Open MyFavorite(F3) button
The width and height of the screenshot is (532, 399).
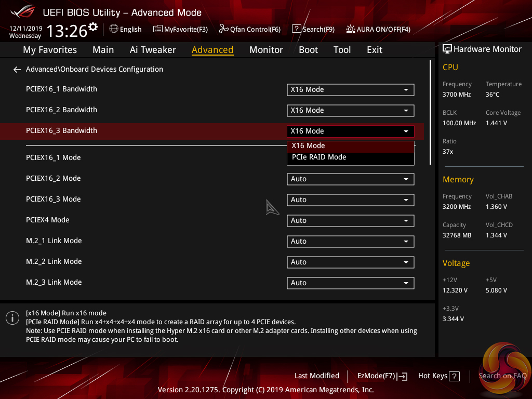[180, 29]
